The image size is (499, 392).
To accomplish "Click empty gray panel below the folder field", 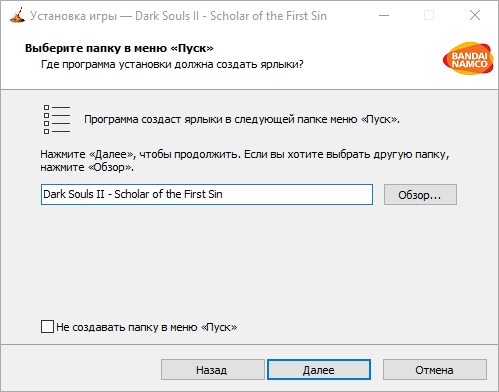I will tap(250, 260).
